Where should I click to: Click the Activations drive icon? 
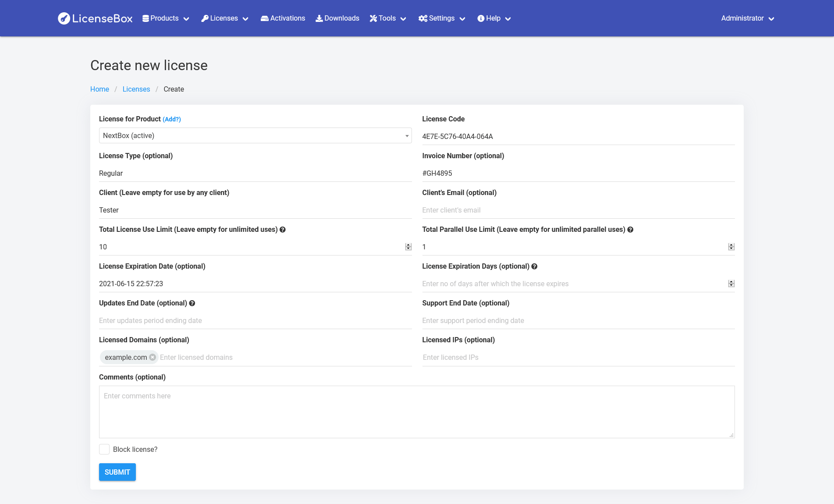(265, 18)
